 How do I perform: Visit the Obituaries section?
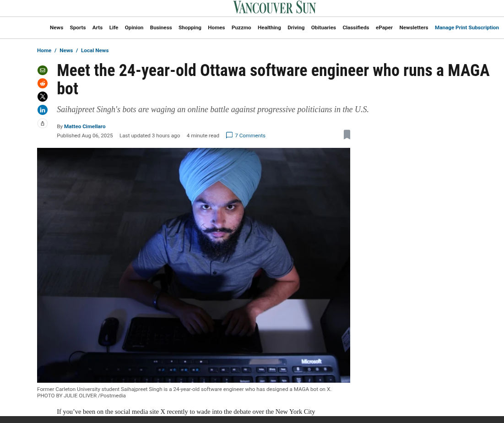coord(323,27)
